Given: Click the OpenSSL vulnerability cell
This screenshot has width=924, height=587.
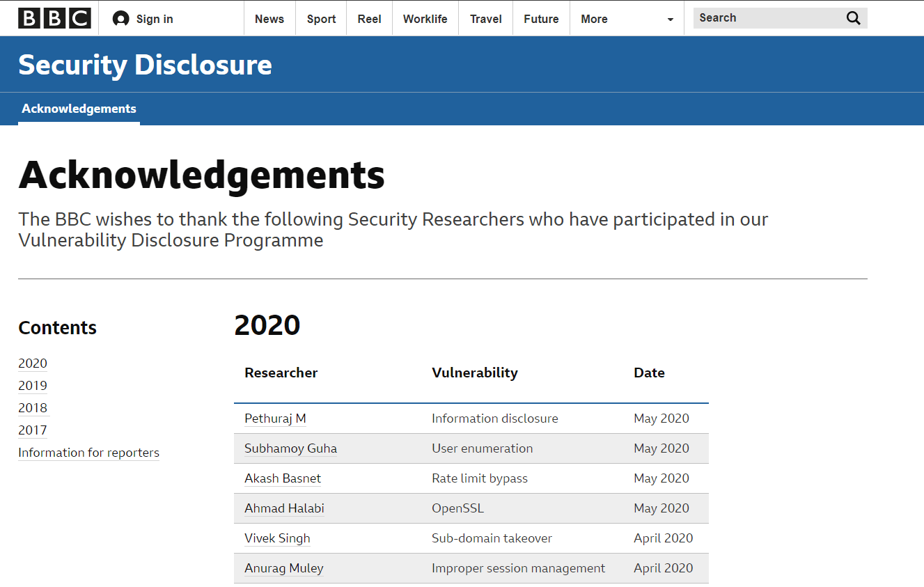Looking at the screenshot, I should click(457, 508).
